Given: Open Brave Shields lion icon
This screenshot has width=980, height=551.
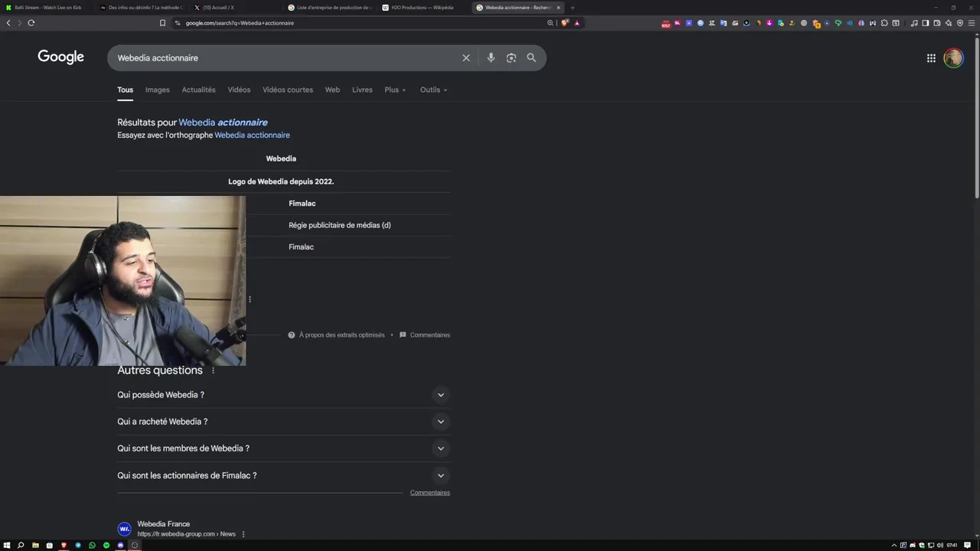Looking at the screenshot, I should (565, 23).
